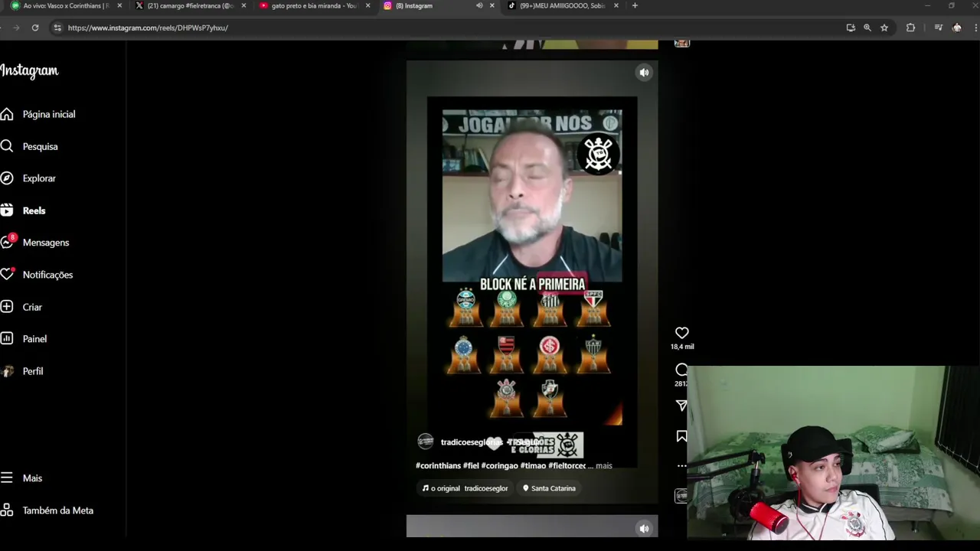Open the zoom magnifier icon

tap(867, 28)
